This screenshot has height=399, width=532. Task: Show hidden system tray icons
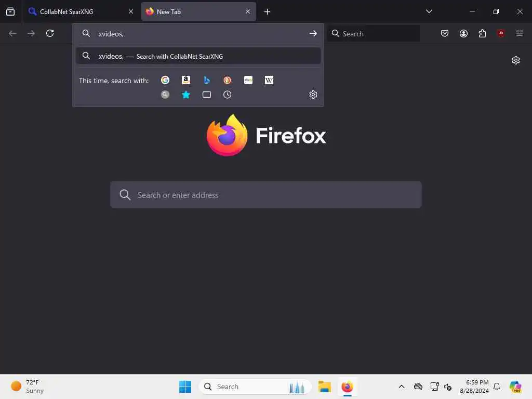click(x=402, y=387)
